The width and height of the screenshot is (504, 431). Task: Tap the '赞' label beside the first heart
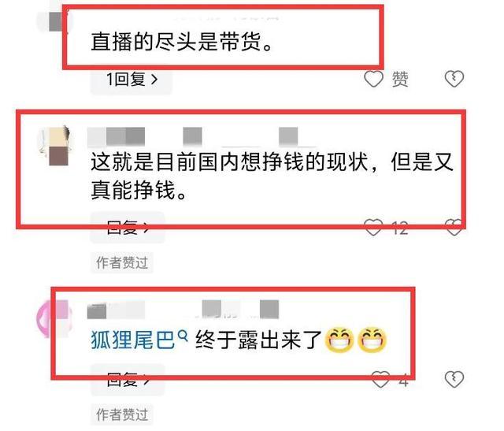click(400, 79)
